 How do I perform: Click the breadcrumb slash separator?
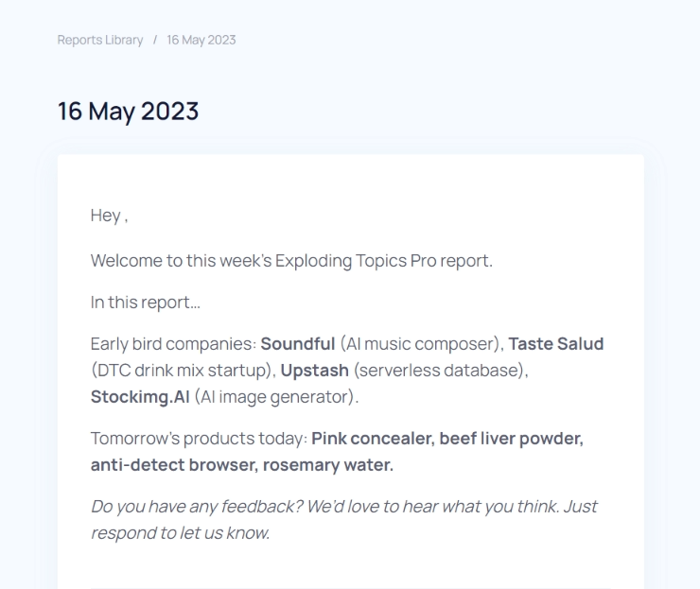point(155,40)
